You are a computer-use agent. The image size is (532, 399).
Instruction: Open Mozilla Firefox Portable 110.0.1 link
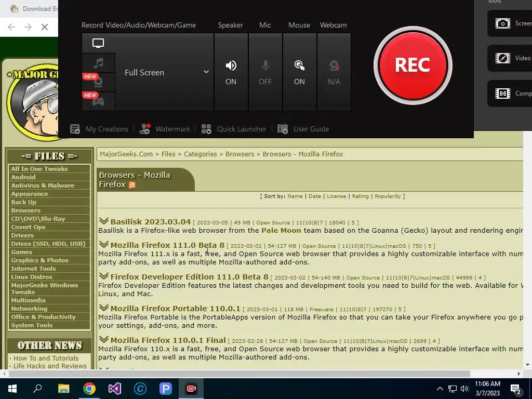(175, 309)
